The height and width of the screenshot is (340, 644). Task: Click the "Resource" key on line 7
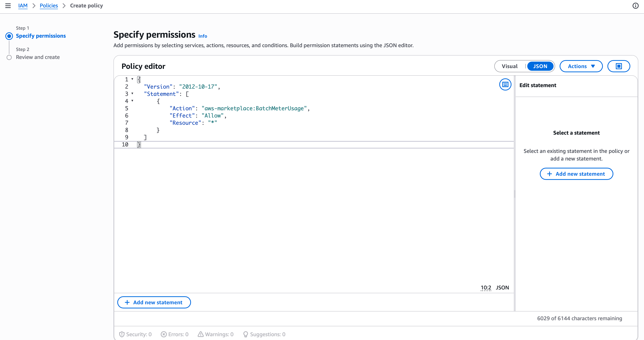click(185, 123)
